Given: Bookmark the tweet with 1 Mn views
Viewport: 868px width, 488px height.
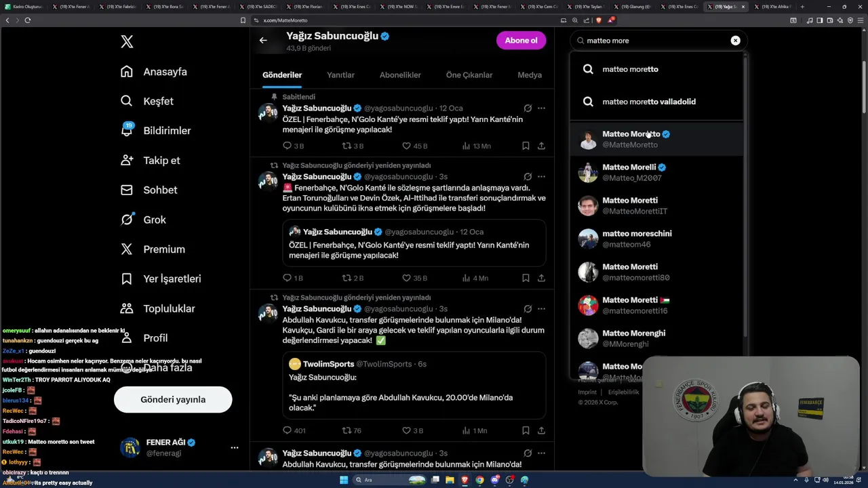Looking at the screenshot, I should click(526, 430).
